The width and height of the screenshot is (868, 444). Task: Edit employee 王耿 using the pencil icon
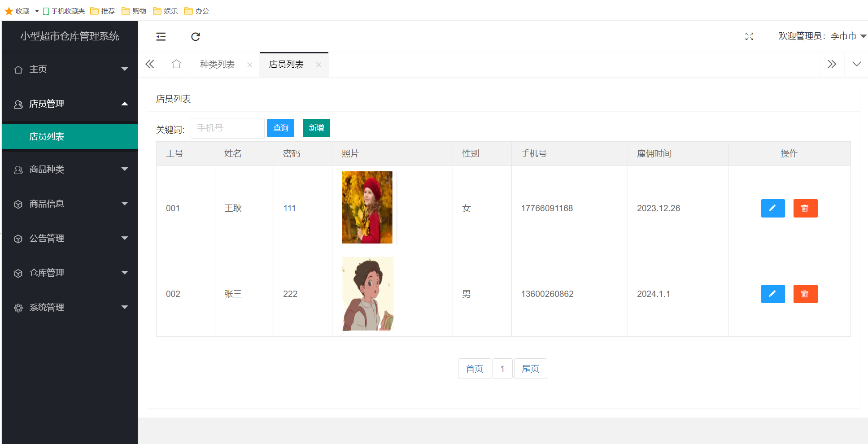point(772,208)
